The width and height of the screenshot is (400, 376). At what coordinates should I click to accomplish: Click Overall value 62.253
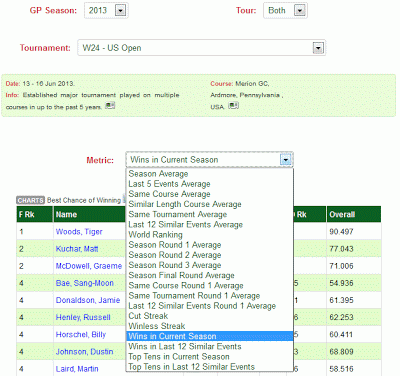tap(341, 317)
